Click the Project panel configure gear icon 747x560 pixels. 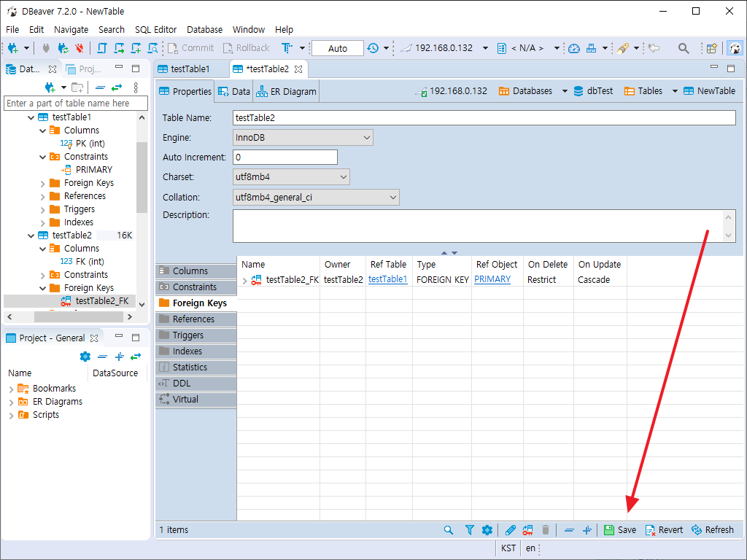pyautogui.click(x=85, y=356)
